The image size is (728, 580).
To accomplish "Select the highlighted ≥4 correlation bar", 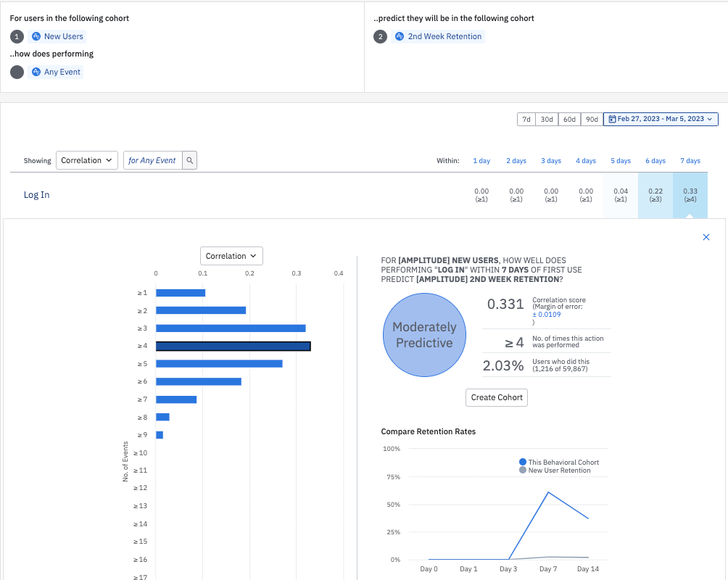I will [233, 346].
